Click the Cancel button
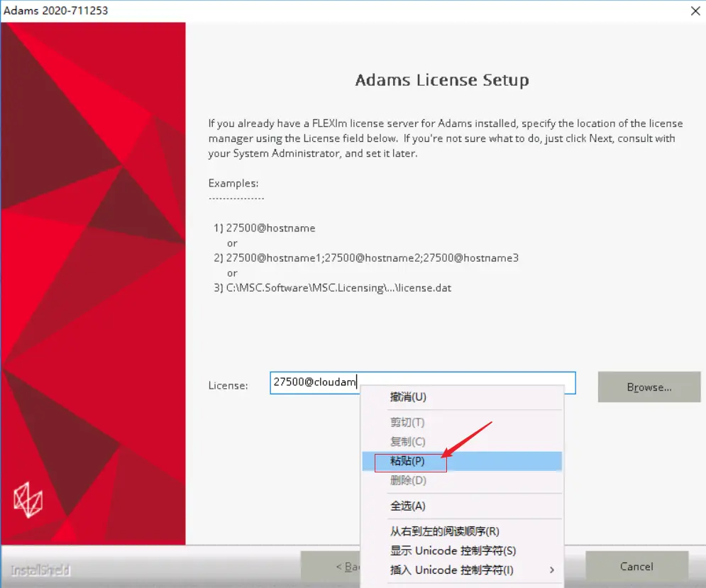 pyautogui.click(x=636, y=567)
